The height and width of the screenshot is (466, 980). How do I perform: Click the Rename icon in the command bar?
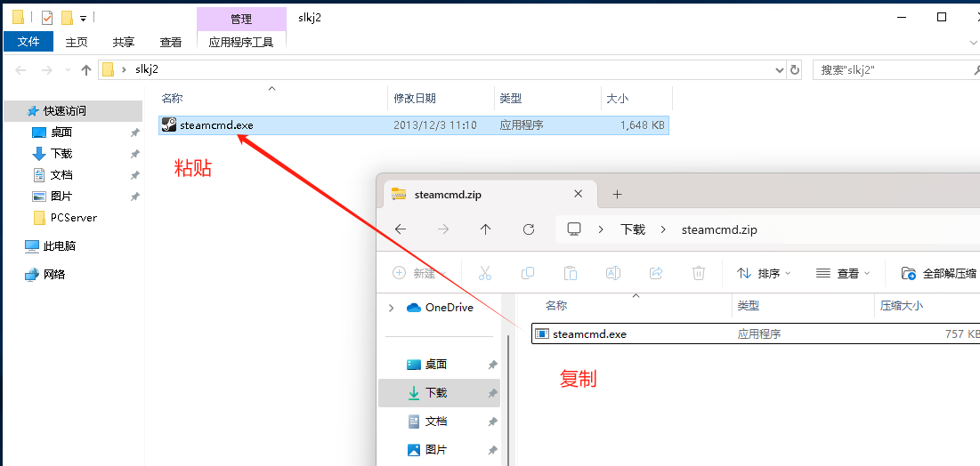[613, 273]
